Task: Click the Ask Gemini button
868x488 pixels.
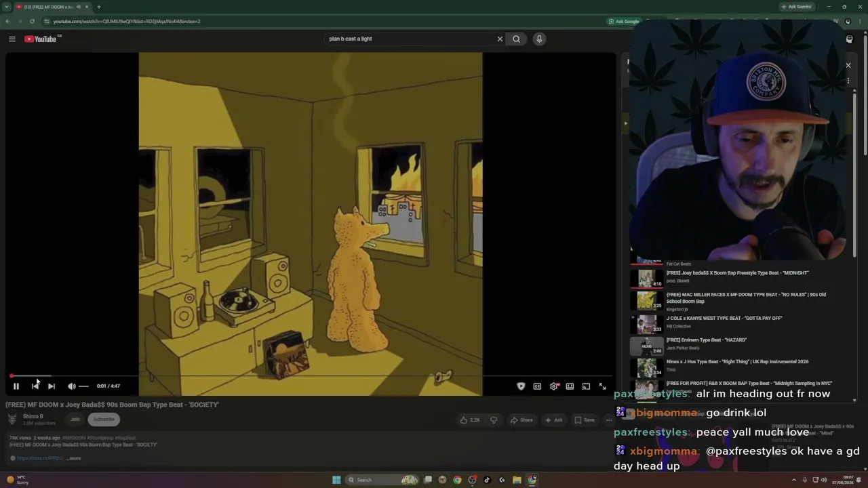Action: pyautogui.click(x=796, y=7)
